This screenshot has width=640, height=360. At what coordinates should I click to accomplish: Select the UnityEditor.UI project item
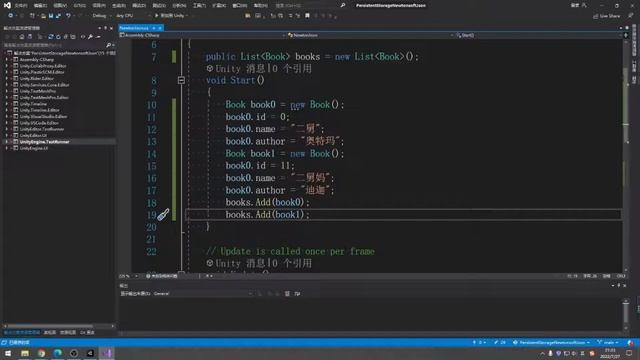(x=33, y=136)
